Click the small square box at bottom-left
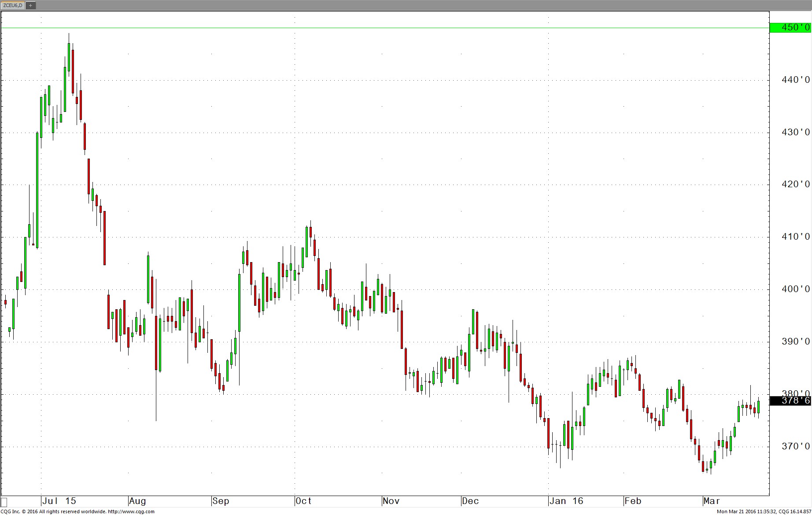The width and height of the screenshot is (812, 515). tap(4, 502)
